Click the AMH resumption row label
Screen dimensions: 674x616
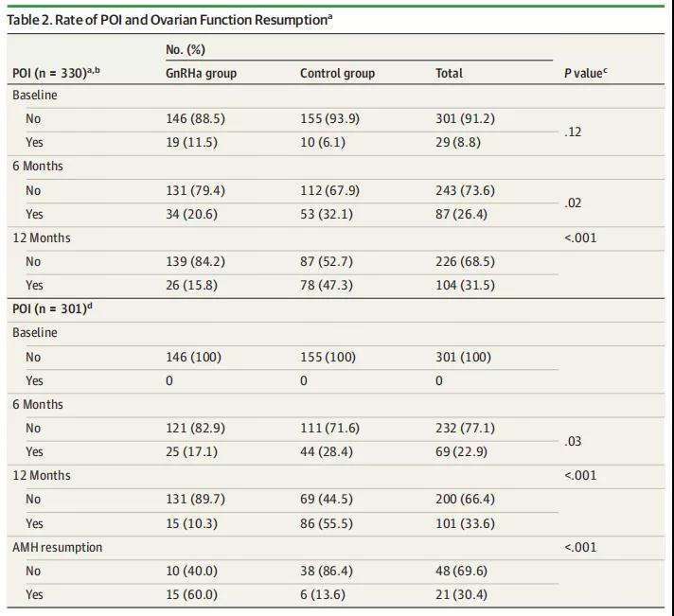click(57, 547)
